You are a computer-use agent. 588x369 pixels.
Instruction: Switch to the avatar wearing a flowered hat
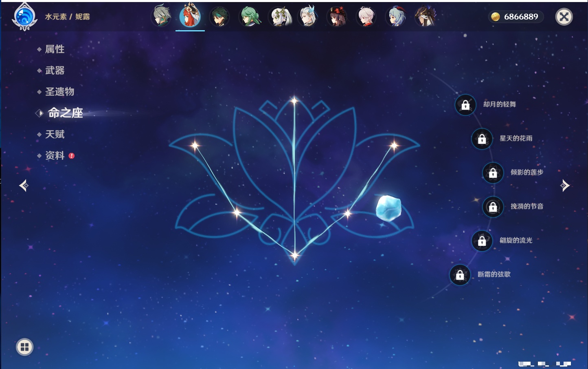click(x=338, y=17)
